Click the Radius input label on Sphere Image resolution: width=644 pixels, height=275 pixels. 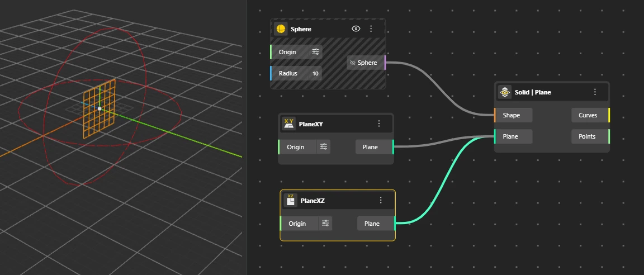(289, 73)
